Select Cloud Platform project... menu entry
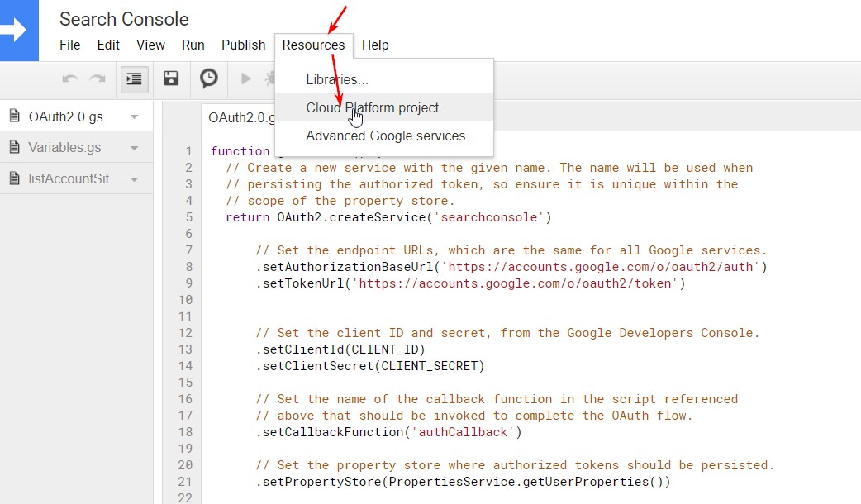The image size is (861, 504). click(x=384, y=107)
